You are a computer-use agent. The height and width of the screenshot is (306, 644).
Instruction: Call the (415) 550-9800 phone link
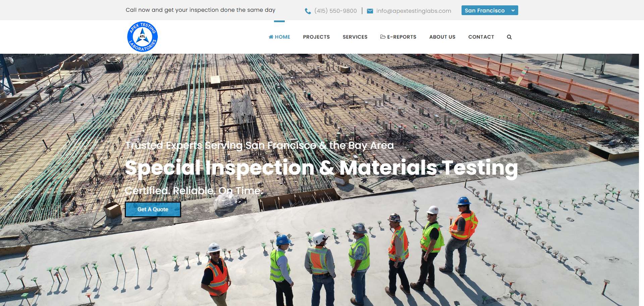click(x=335, y=11)
